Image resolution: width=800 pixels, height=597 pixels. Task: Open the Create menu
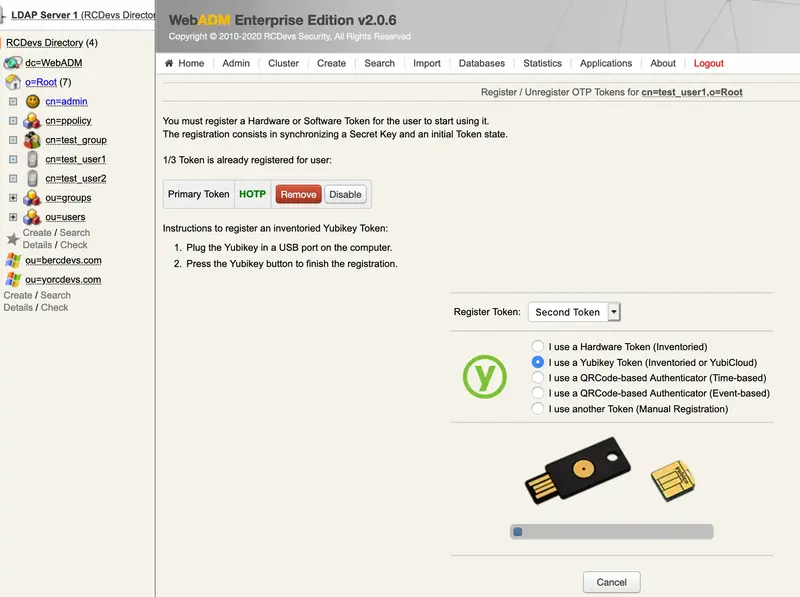(331, 63)
